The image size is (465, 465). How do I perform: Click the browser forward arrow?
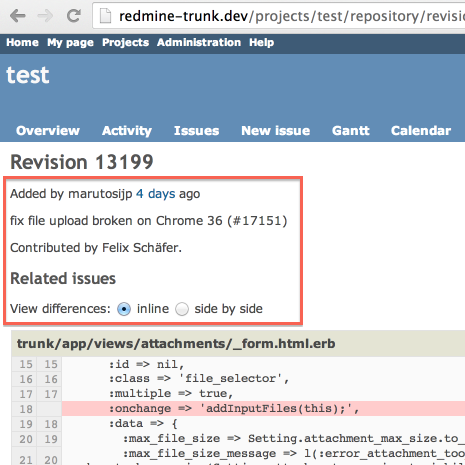[x=45, y=16]
